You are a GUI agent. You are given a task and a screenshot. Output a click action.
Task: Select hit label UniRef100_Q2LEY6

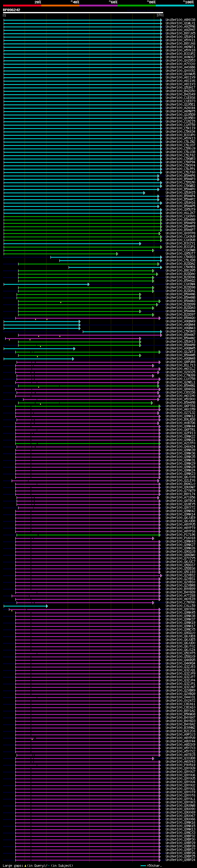pos(180,481)
